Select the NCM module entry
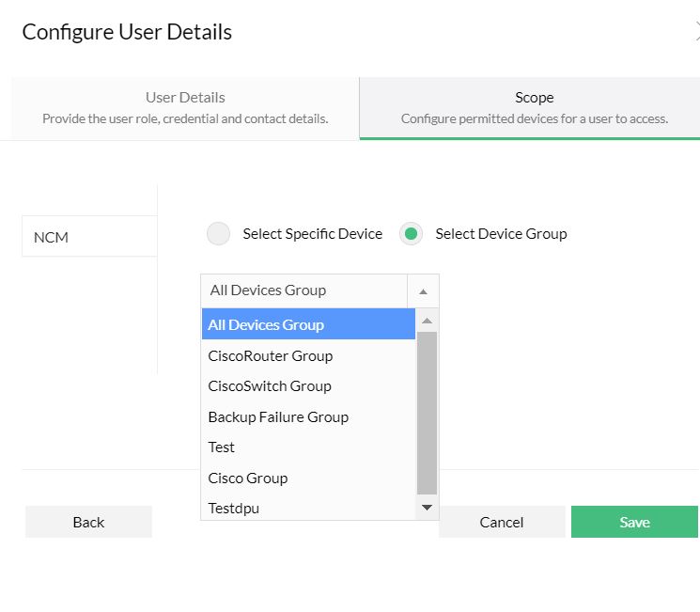The image size is (700, 612). coord(89,237)
